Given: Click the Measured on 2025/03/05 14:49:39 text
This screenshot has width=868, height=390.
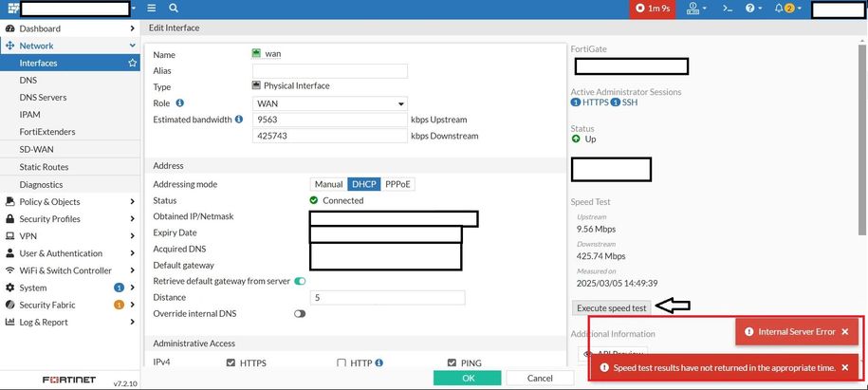Looking at the screenshot, I should 617,283.
